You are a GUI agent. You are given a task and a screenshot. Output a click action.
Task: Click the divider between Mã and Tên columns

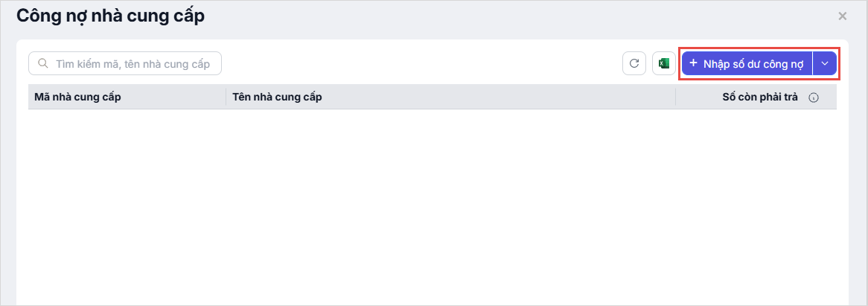226,98
